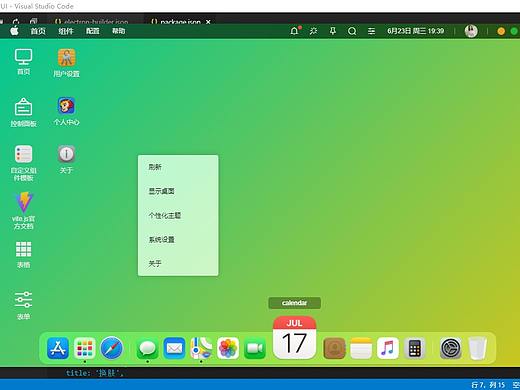Open the 表格 grid desktop icon
This screenshot has width=520, height=390.
coord(23,255)
